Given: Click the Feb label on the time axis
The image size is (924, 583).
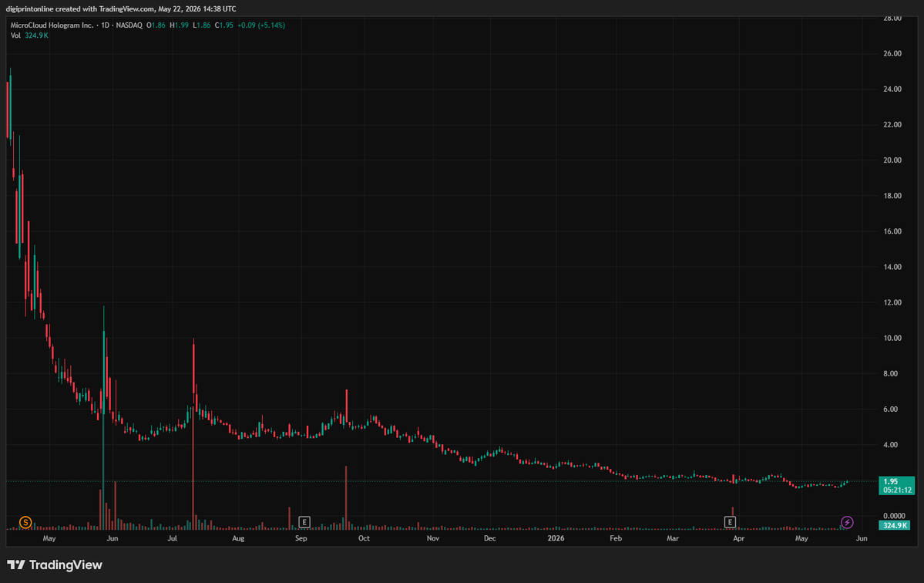Looking at the screenshot, I should pos(616,538).
